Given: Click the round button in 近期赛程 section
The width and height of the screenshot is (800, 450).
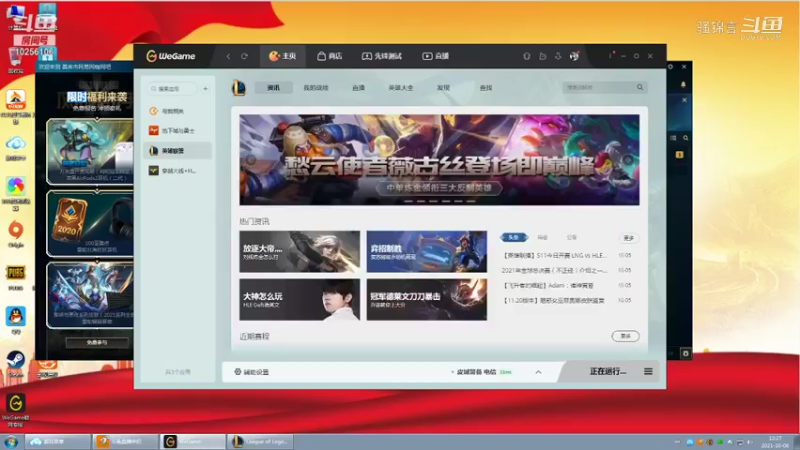Looking at the screenshot, I should (626, 336).
